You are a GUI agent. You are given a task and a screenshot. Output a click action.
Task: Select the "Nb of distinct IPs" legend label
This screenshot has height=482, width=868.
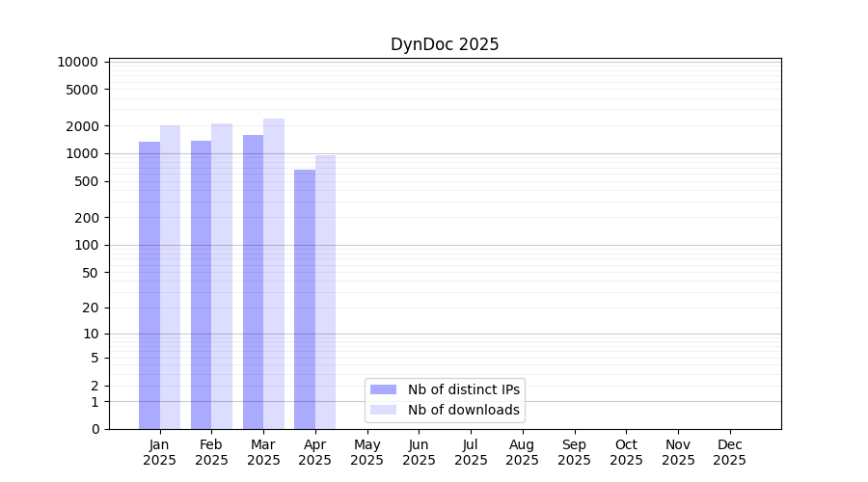point(464,389)
